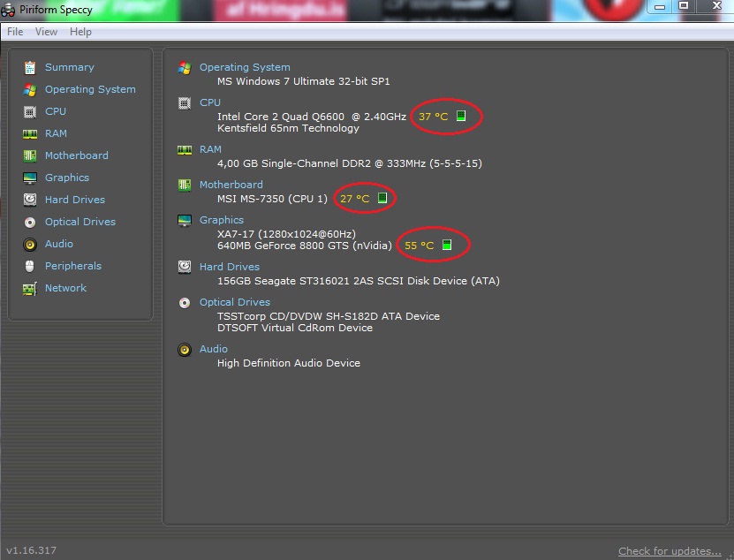Screen dimensions: 734x560
Task: Open the View menu
Action: tap(46, 32)
